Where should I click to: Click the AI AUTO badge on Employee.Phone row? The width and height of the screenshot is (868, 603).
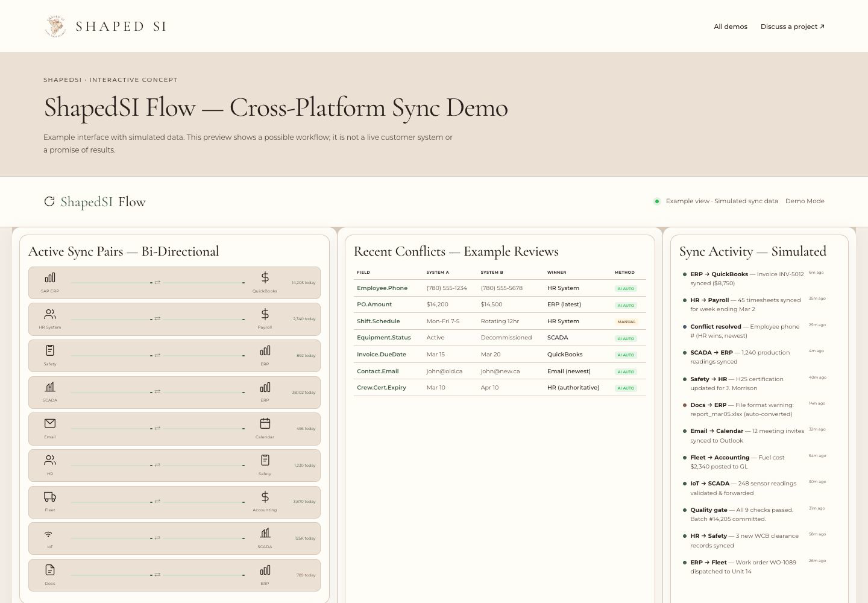pyautogui.click(x=626, y=289)
